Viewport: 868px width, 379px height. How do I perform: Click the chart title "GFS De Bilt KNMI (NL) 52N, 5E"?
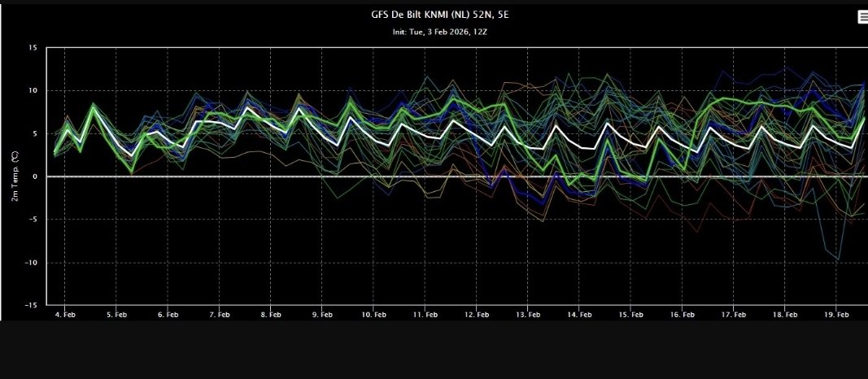pyautogui.click(x=439, y=15)
